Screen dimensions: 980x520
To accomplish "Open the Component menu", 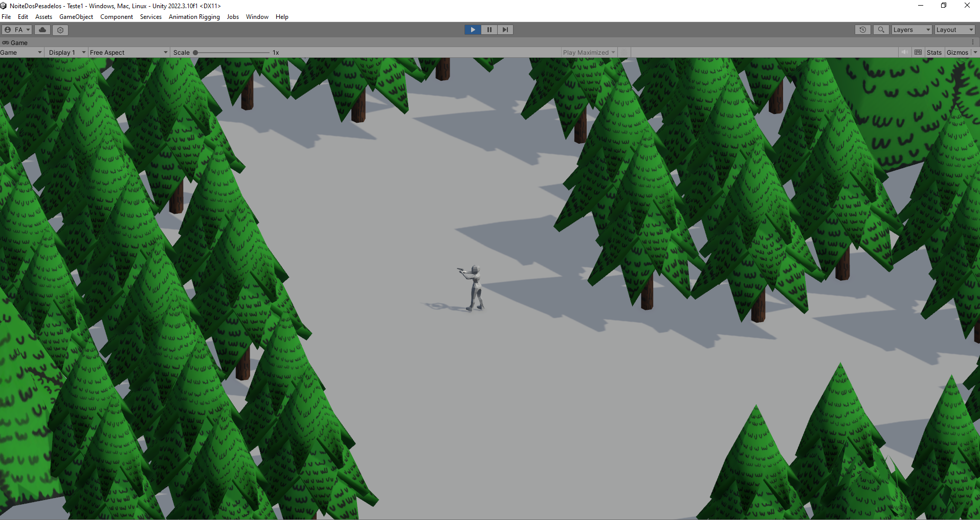I will [x=117, y=17].
